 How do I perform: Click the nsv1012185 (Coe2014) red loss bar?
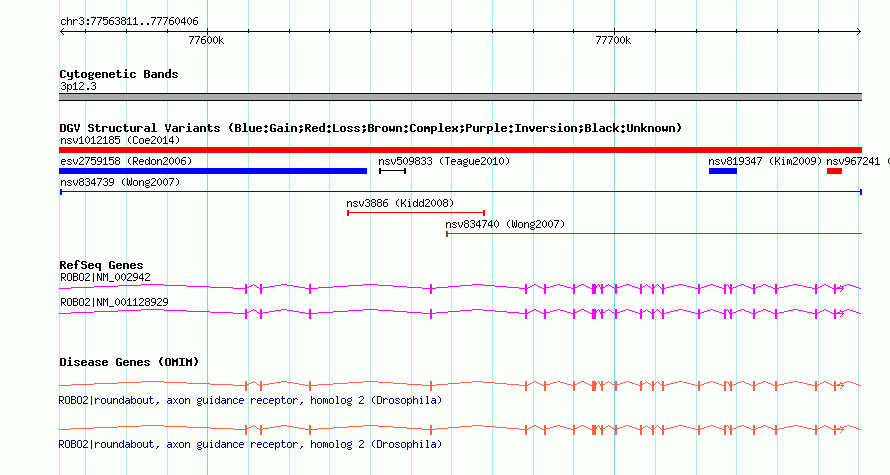(460, 150)
